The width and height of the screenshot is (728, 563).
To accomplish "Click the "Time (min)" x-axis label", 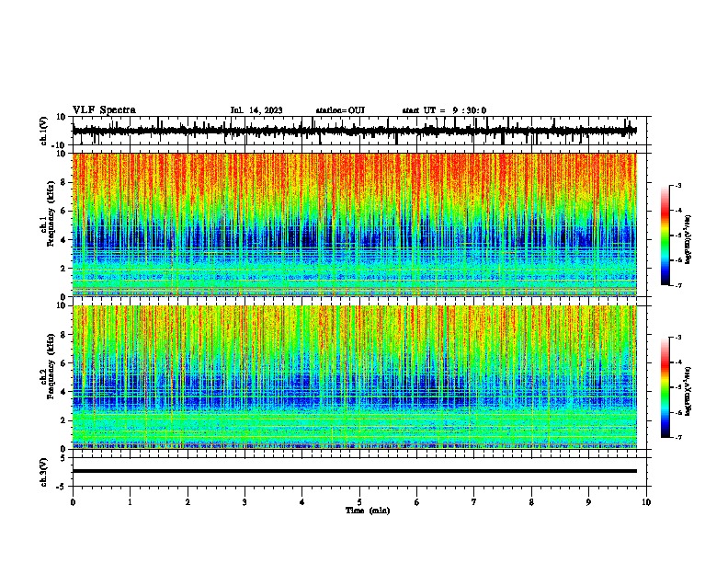I will pos(368,511).
